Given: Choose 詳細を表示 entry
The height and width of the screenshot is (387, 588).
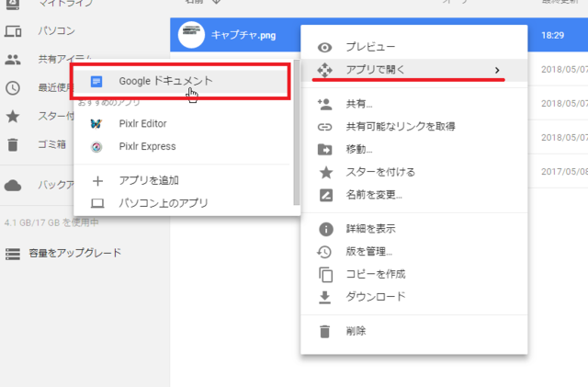Looking at the screenshot, I should coord(370,229).
